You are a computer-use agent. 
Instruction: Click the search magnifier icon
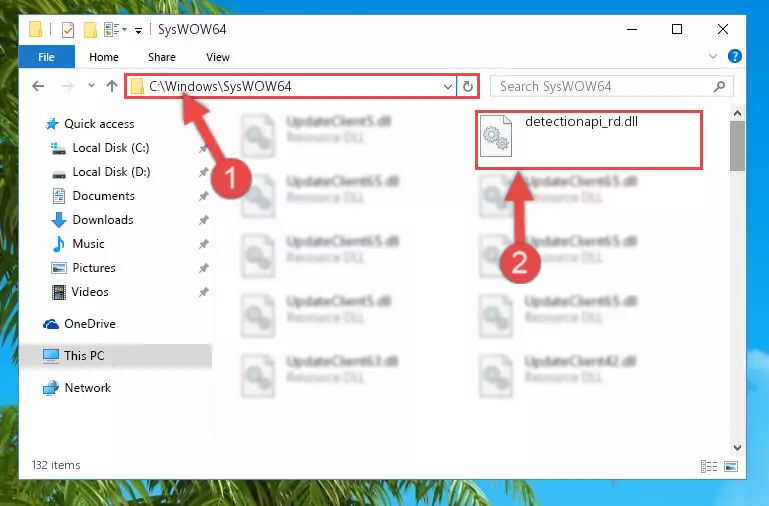point(719,87)
